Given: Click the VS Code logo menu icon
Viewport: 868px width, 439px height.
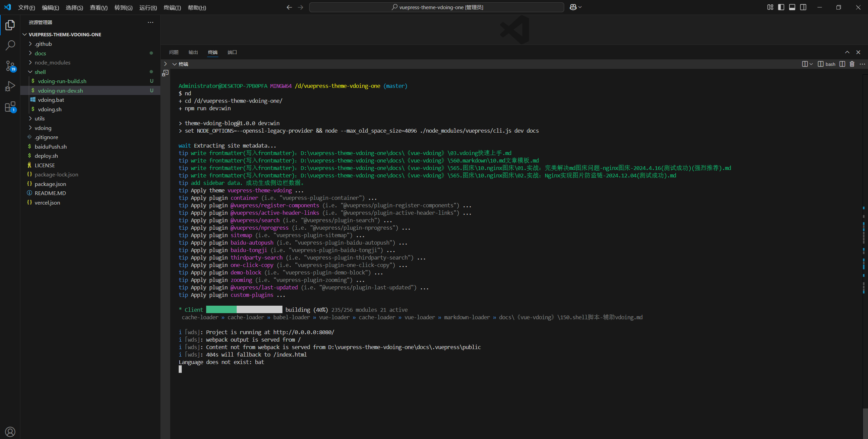Looking at the screenshot, I should (7, 7).
